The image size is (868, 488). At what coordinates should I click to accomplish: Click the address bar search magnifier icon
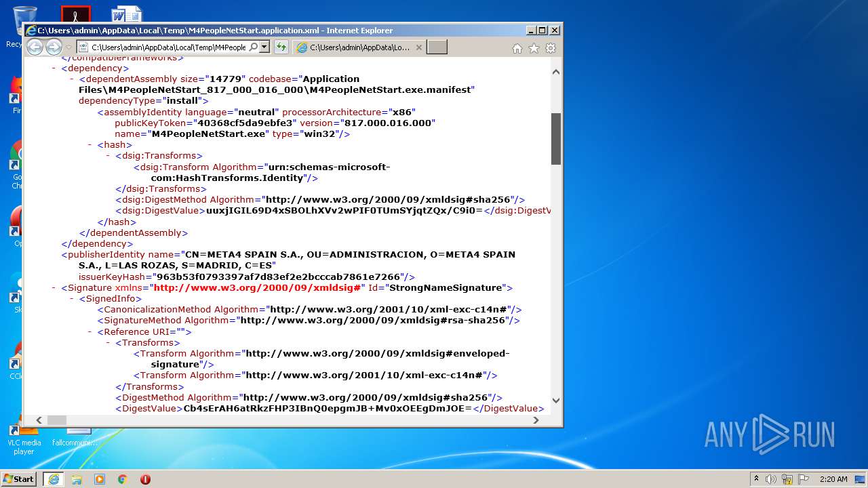[253, 47]
